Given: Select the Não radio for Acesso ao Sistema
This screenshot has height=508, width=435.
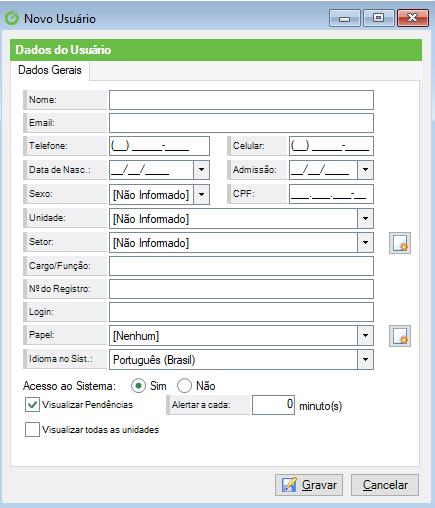Looking at the screenshot, I should tap(184, 386).
